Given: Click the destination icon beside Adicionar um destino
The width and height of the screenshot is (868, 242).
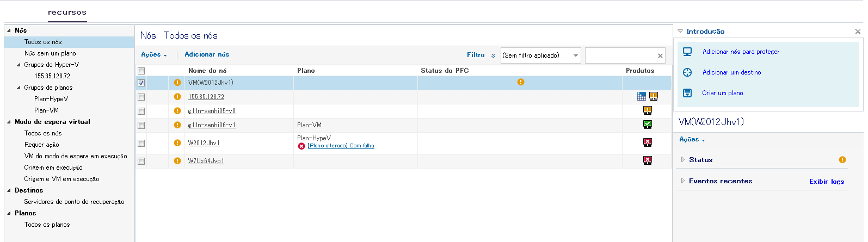Looking at the screenshot, I should [687, 72].
